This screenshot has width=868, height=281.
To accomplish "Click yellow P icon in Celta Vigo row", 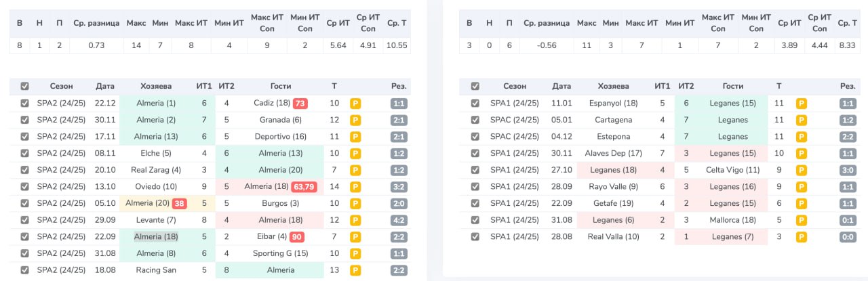I will coord(801,170).
